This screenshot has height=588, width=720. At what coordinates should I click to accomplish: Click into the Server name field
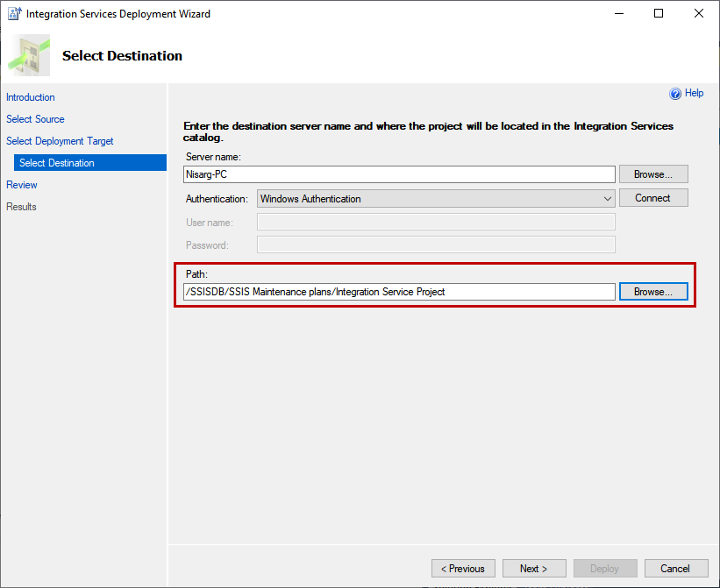coord(399,174)
